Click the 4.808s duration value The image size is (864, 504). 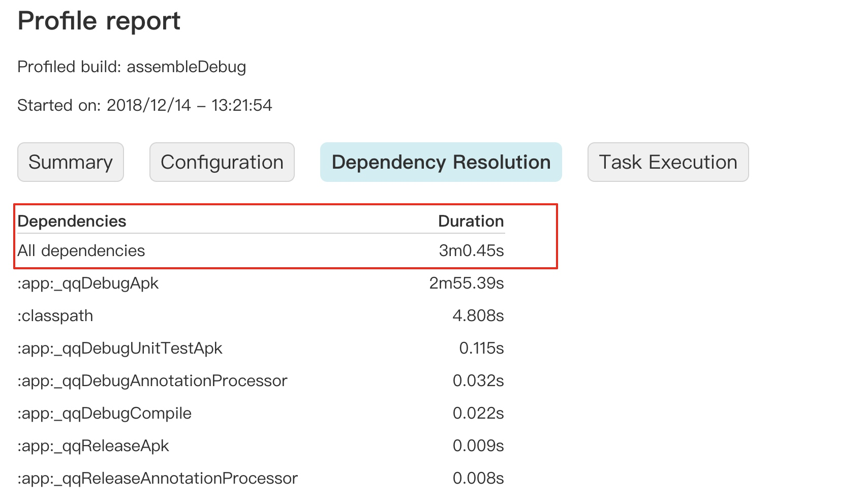click(478, 316)
